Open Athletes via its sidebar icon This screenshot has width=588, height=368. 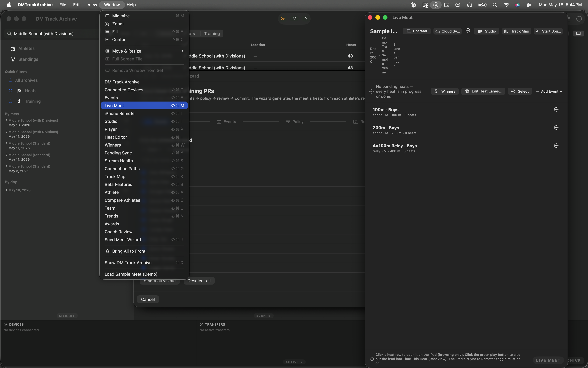[13, 48]
